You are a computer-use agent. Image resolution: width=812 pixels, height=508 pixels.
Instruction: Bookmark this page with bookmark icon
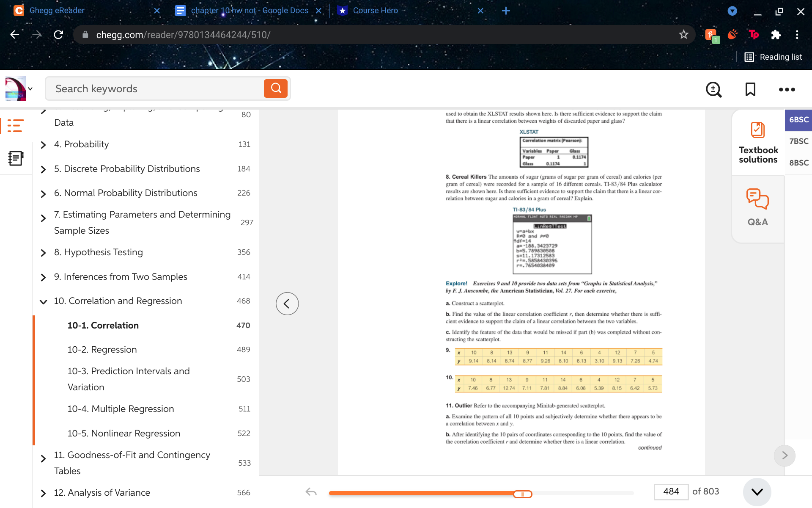click(x=750, y=89)
